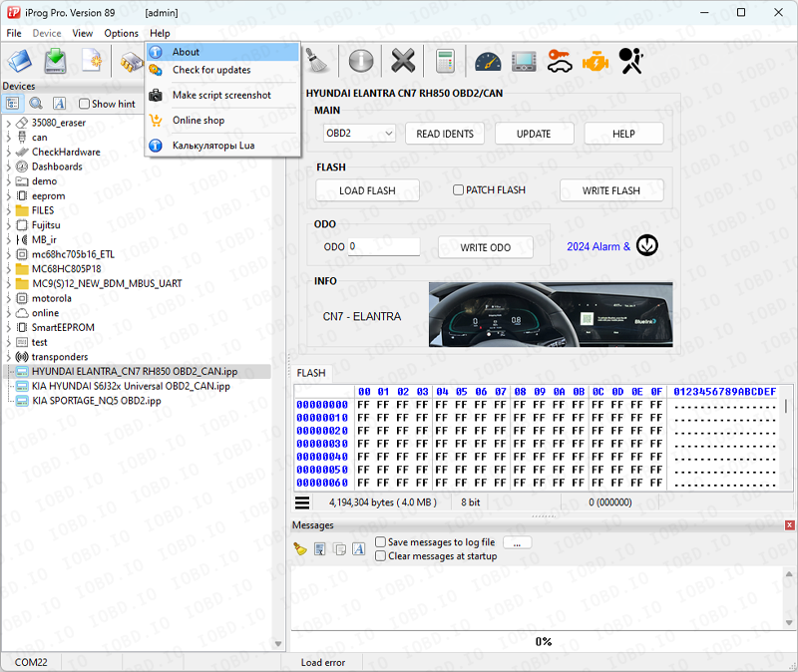Click the green download arrow toolbar icon
This screenshot has width=798, height=672.
(55, 62)
